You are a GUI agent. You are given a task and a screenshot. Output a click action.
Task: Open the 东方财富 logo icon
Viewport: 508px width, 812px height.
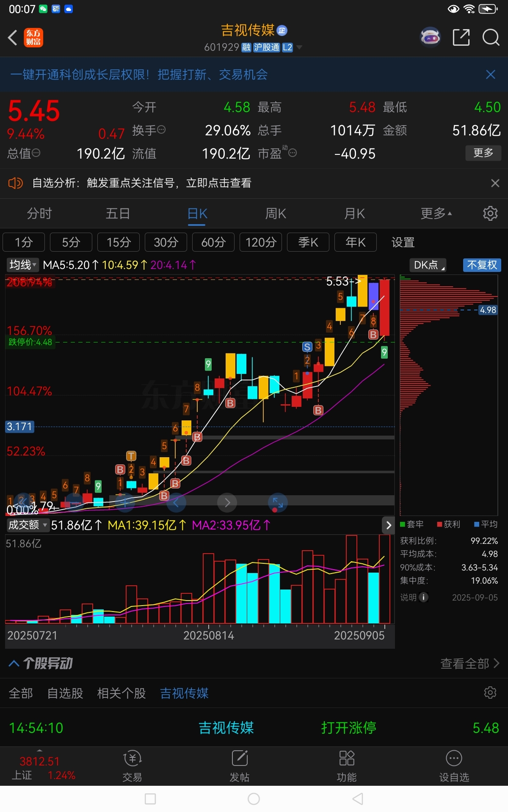pyautogui.click(x=33, y=38)
